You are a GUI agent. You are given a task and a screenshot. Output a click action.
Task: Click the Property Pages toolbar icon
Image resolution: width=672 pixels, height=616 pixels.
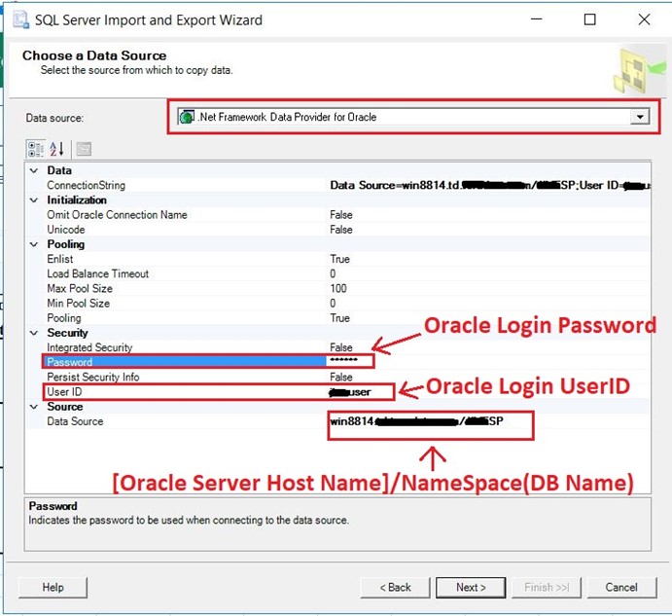(x=84, y=149)
